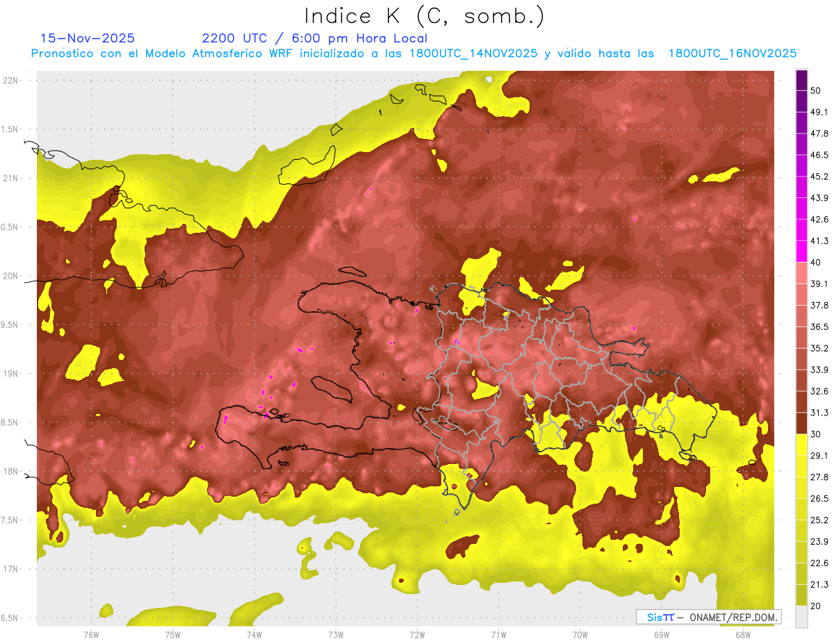The height and width of the screenshot is (644, 834).
Task: Click the colorbar value '40'
Action: (816, 262)
